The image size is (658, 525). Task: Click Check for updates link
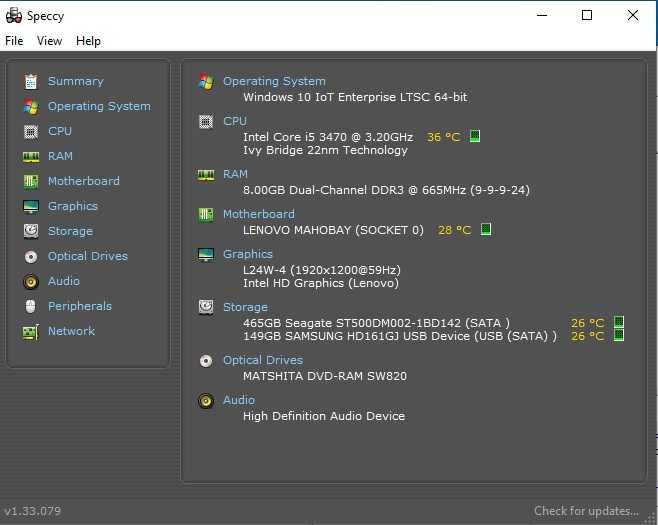click(x=586, y=511)
